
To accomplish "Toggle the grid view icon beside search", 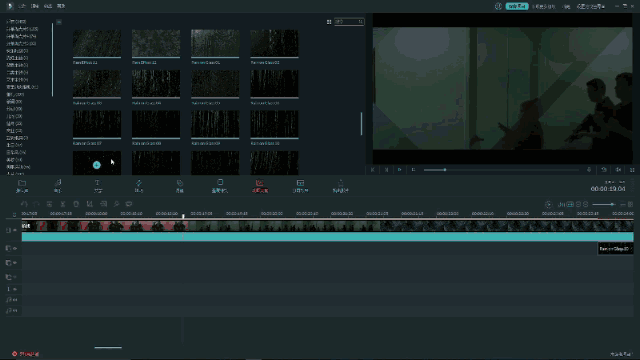I will pos(329,22).
